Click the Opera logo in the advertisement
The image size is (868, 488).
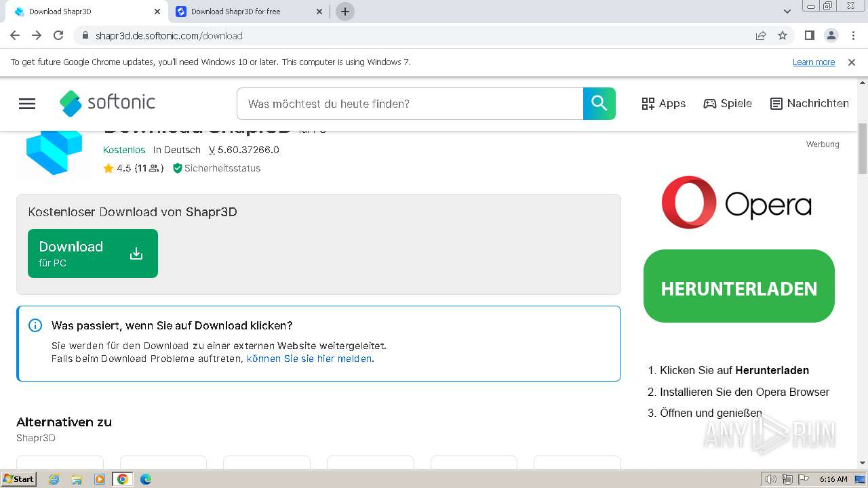[736, 203]
